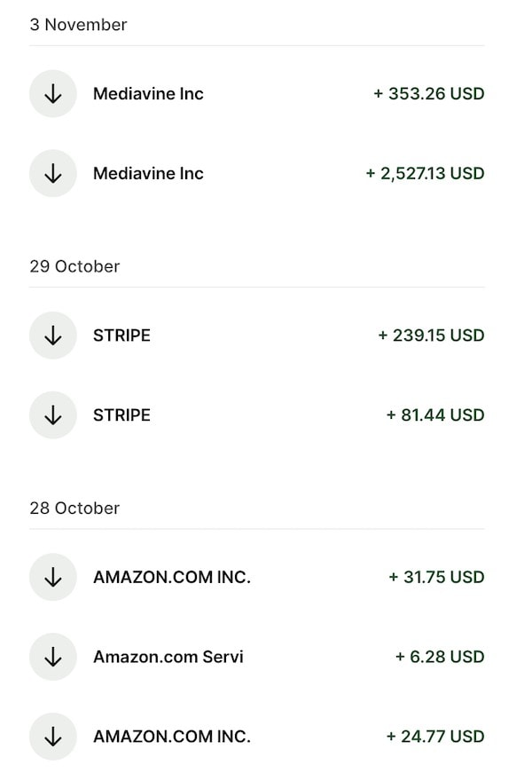Viewport: 532px width, 773px height.
Task: Click the 29 October section heading
Action: [x=75, y=265]
